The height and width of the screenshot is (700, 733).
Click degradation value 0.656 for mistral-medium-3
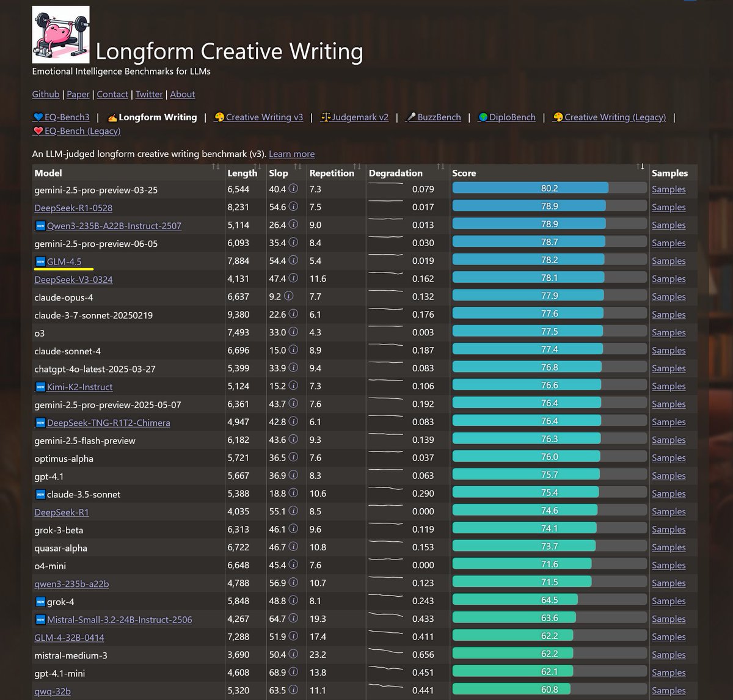423,654
